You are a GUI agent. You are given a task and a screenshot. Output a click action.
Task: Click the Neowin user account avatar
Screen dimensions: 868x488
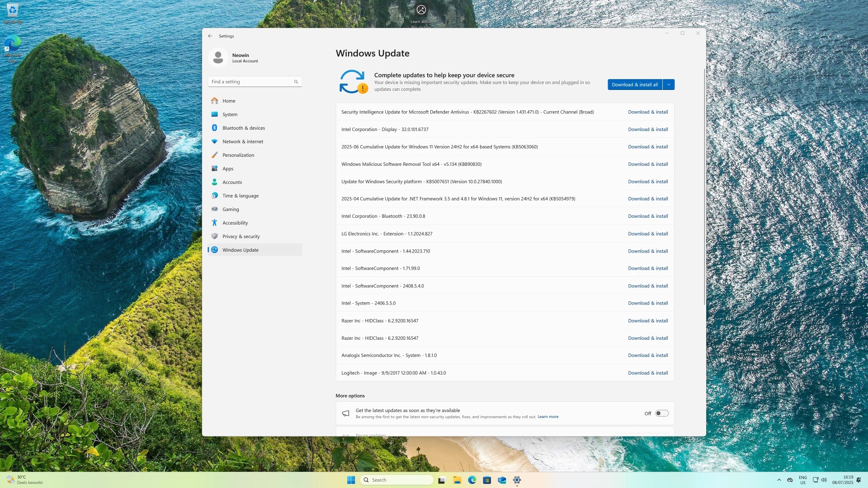click(x=218, y=57)
